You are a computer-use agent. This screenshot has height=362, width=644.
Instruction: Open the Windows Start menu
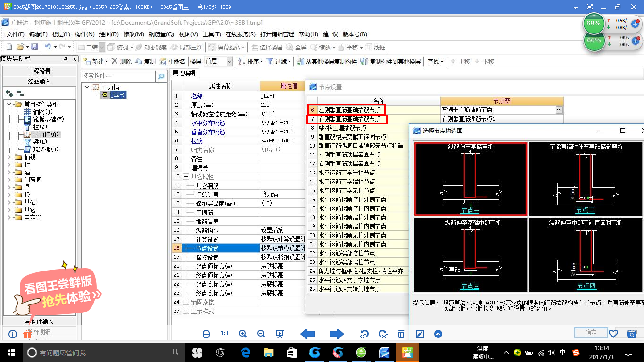pyautogui.click(x=11, y=352)
